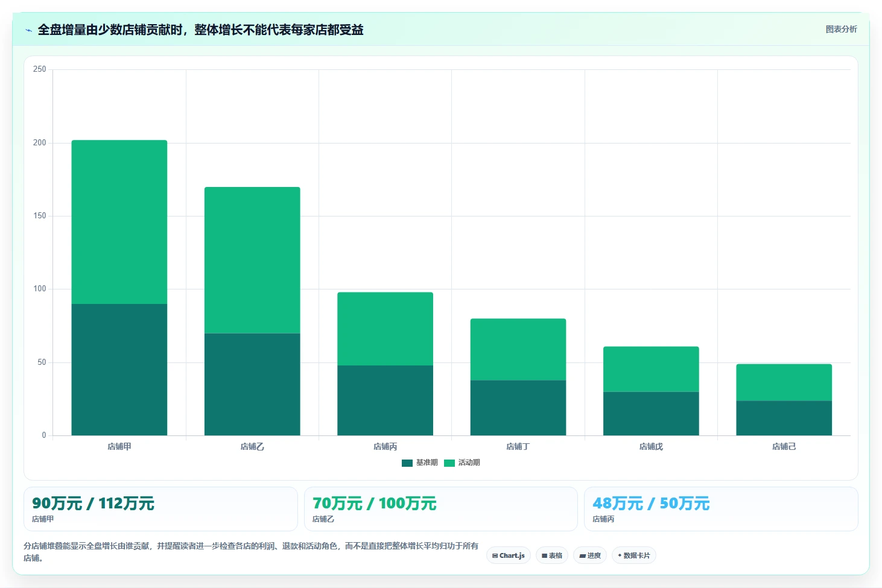Screen dimensions: 882x588
Task: Click 店铺丁 light green activity bar segment
Action: point(518,349)
